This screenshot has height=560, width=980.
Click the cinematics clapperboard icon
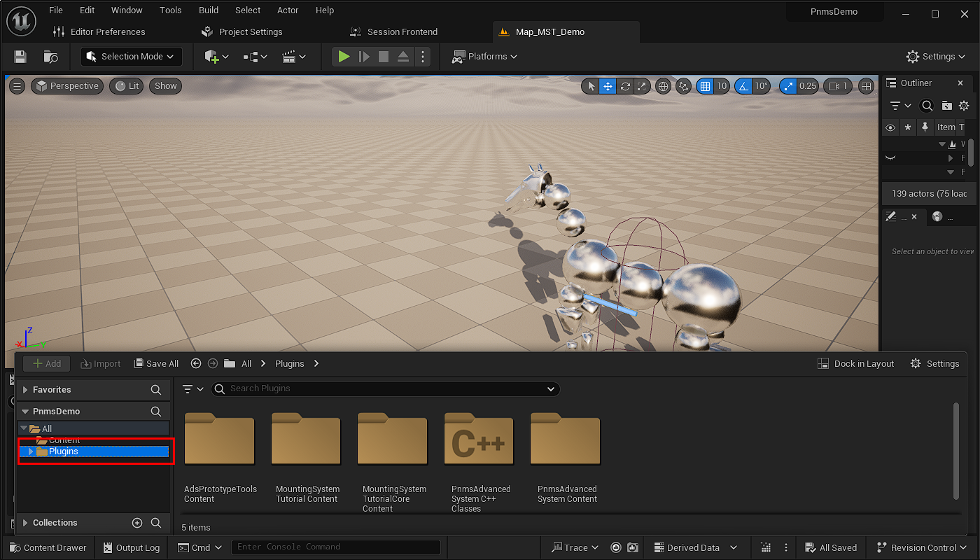pos(288,57)
